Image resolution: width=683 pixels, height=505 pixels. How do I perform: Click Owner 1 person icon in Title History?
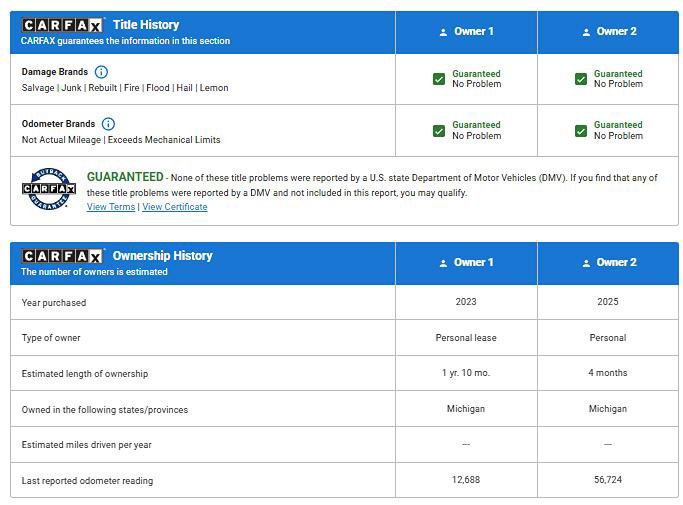coord(443,32)
